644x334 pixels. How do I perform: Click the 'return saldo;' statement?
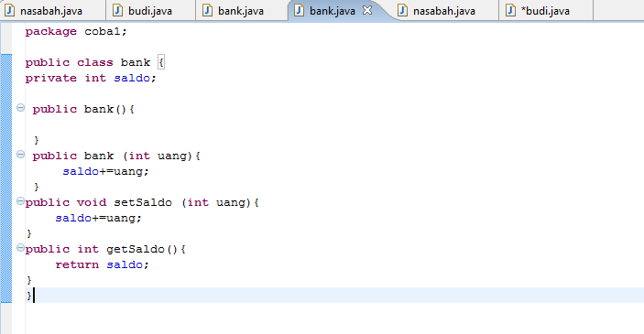tap(102, 265)
